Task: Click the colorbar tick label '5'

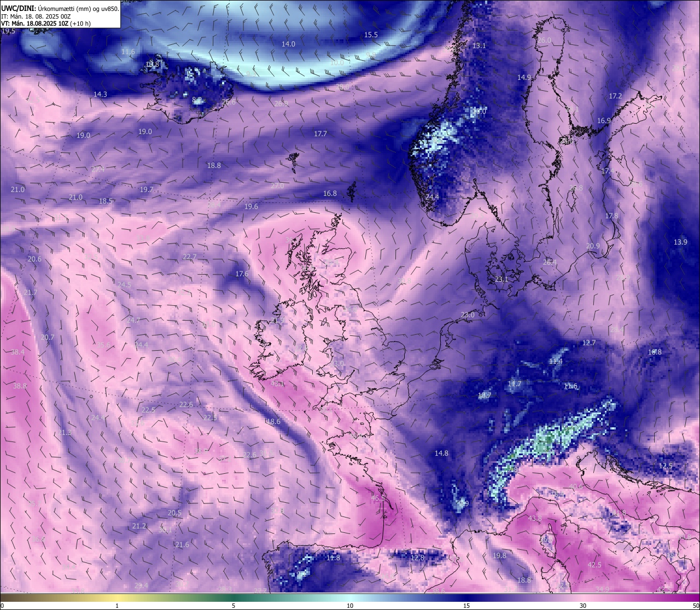Action: pos(234,606)
